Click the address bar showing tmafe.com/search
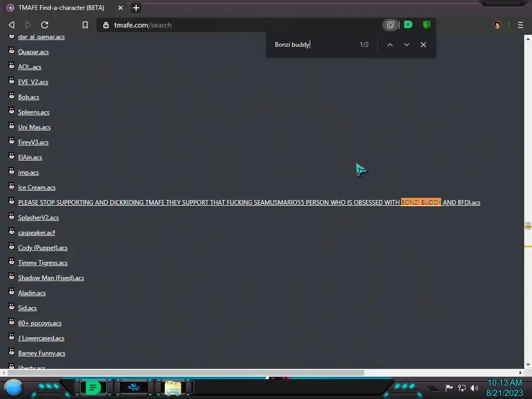Image resolution: width=532 pixels, height=399 pixels. tap(237, 25)
